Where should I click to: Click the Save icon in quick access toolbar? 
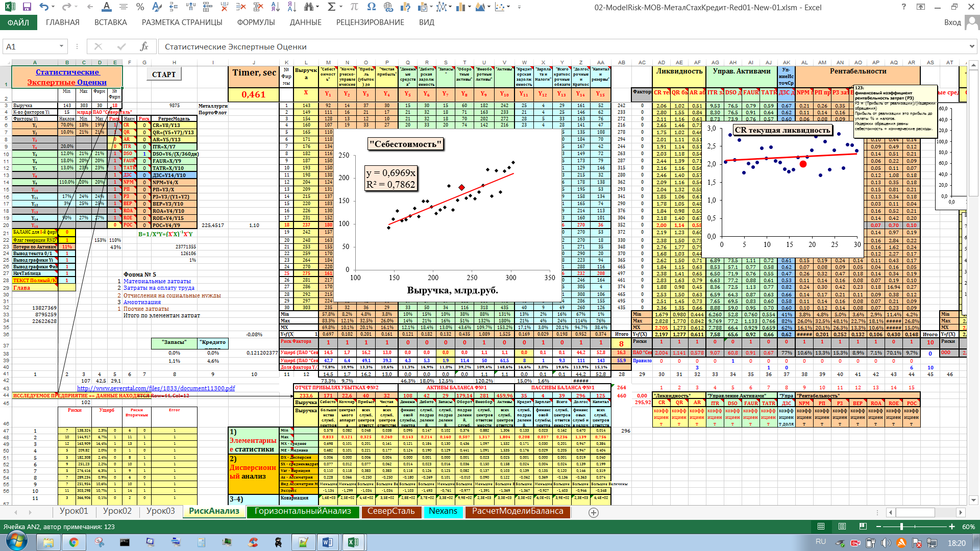[27, 7]
